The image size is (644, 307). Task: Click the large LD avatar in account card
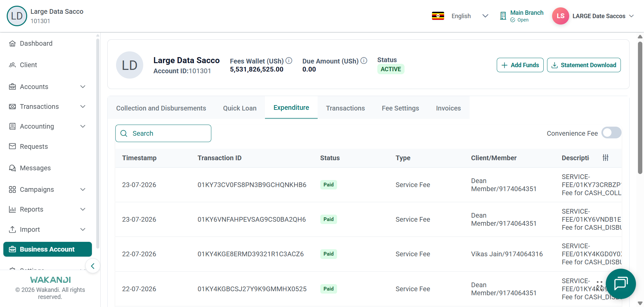tap(129, 65)
